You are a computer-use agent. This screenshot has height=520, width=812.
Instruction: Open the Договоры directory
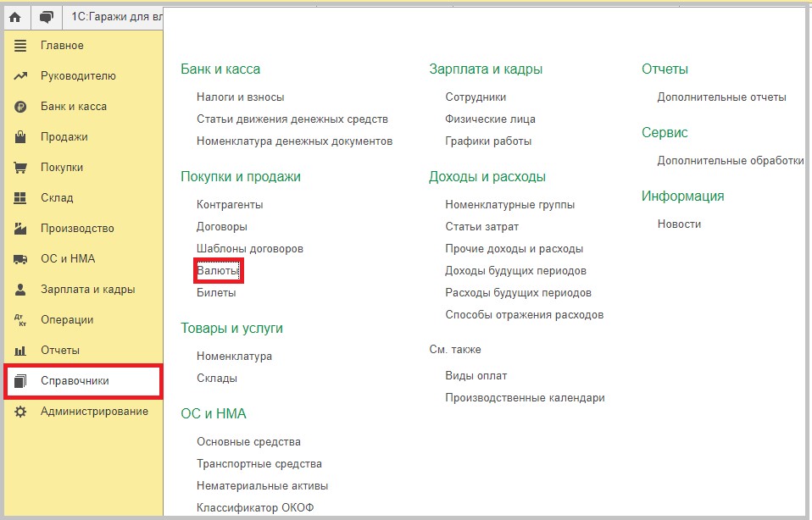point(221,227)
